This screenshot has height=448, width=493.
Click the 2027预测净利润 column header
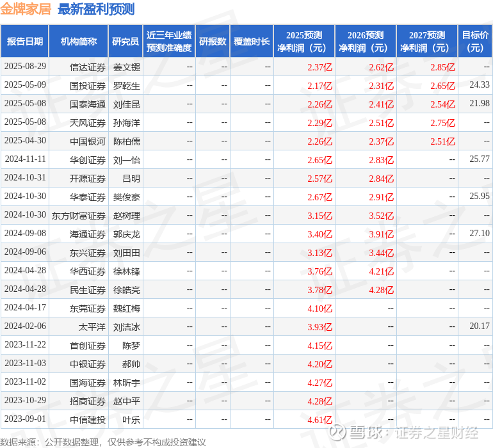pos(427,41)
